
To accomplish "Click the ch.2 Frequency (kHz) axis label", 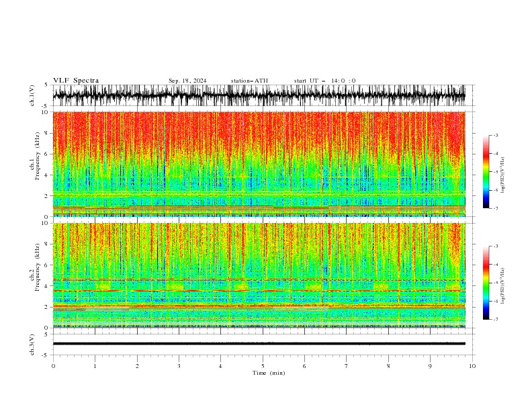I will tap(35, 267).
